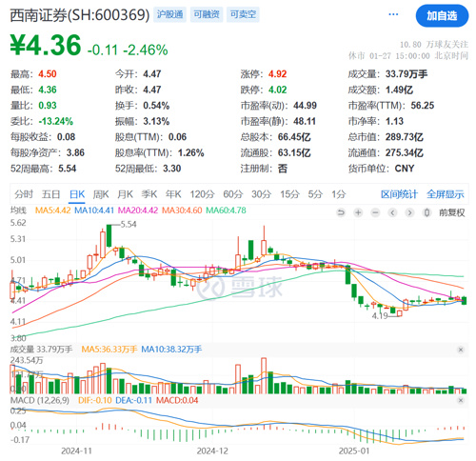Click the 可融资 tag badge
The width and height of the screenshot is (476, 461).
207,14
